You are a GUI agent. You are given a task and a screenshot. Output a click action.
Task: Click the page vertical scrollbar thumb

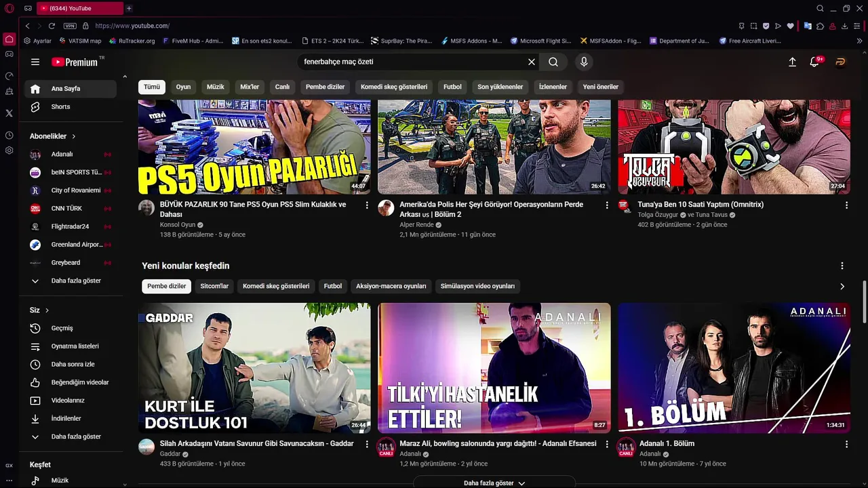864,302
